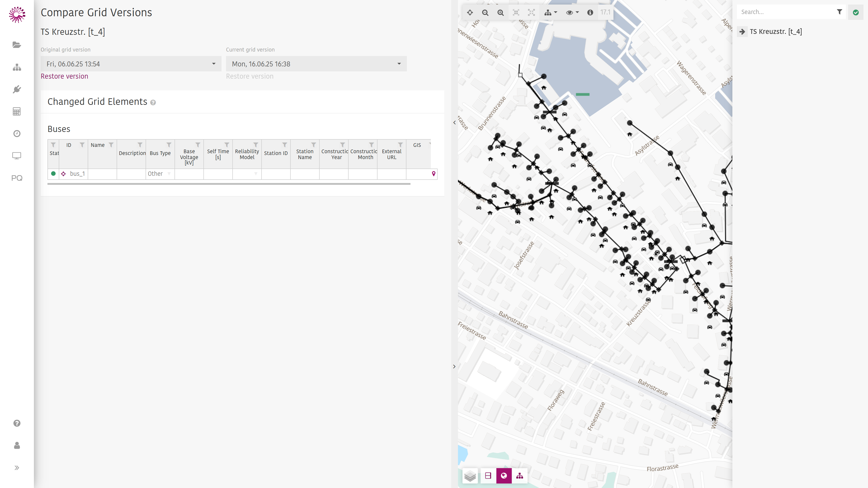Select TS Kreuzstr. [t_4] tree item

click(775, 32)
